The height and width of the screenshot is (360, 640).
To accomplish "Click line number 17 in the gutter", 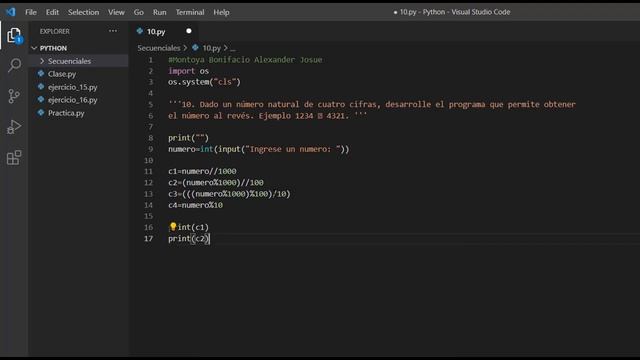I will (x=148, y=238).
